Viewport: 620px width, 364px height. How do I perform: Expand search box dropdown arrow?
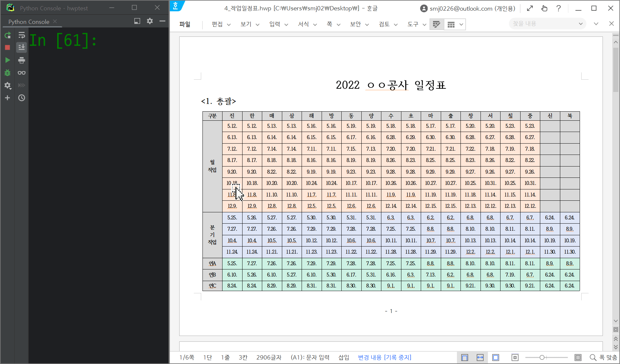click(580, 24)
